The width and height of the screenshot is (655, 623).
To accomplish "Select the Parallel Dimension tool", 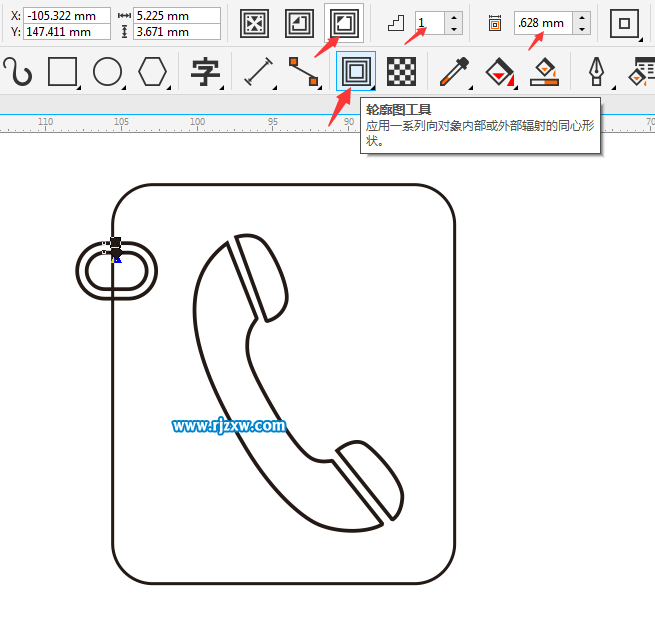I will click(259, 72).
